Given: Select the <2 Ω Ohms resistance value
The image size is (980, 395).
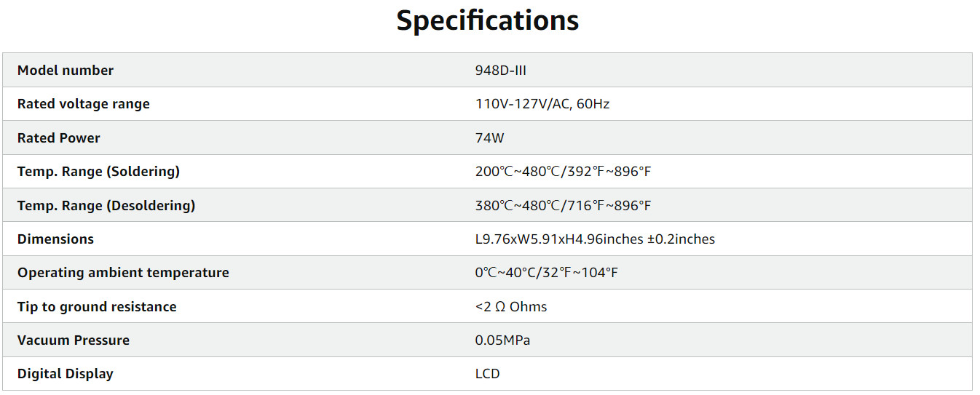Looking at the screenshot, I should click(x=510, y=307).
